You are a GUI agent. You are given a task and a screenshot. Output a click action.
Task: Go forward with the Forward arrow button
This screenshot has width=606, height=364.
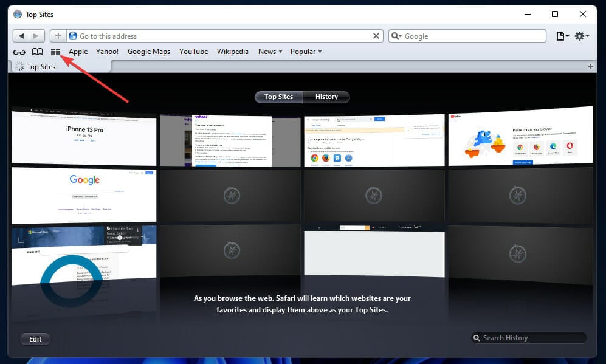point(36,36)
